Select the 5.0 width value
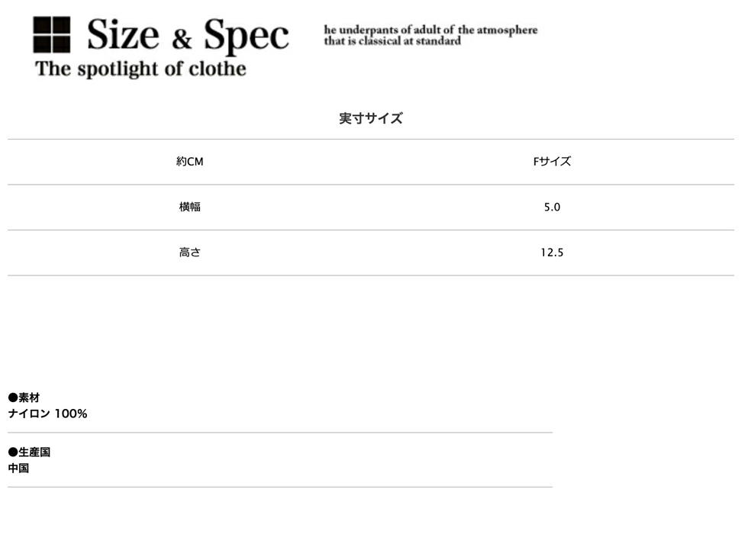 click(552, 207)
